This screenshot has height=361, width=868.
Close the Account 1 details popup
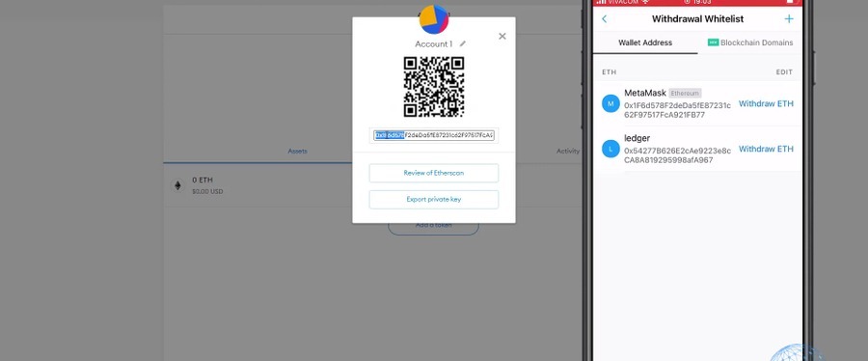pyautogui.click(x=502, y=36)
